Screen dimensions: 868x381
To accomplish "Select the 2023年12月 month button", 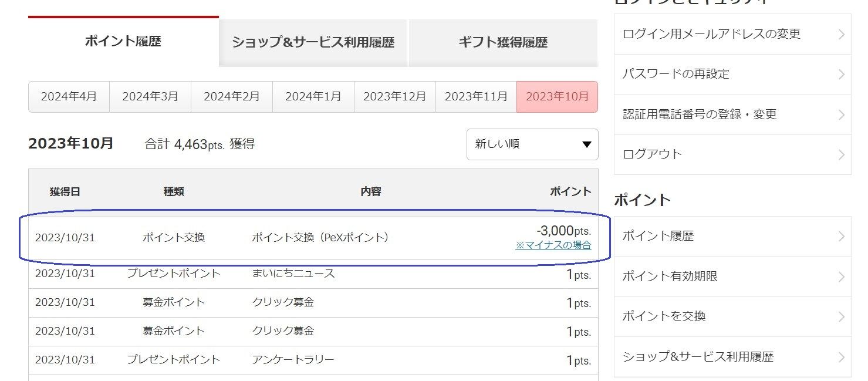I will pos(395,97).
